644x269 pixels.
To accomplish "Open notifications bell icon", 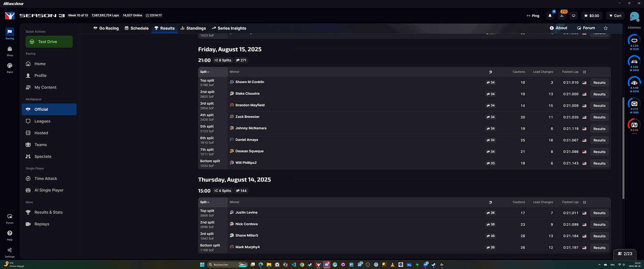I will [550, 15].
